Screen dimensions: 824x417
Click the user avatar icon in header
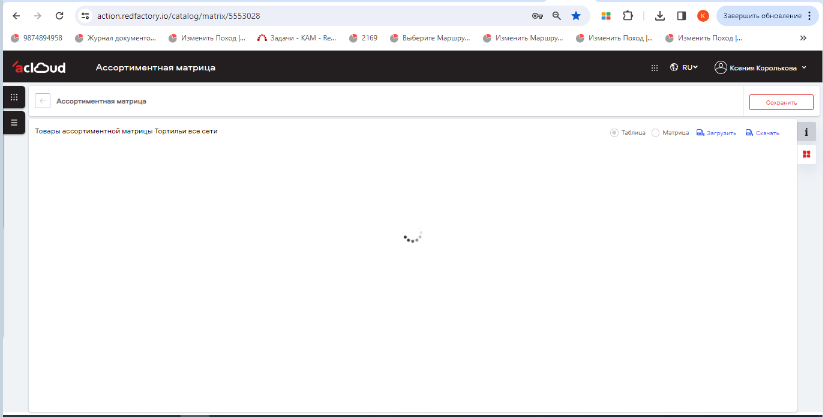[720, 67]
